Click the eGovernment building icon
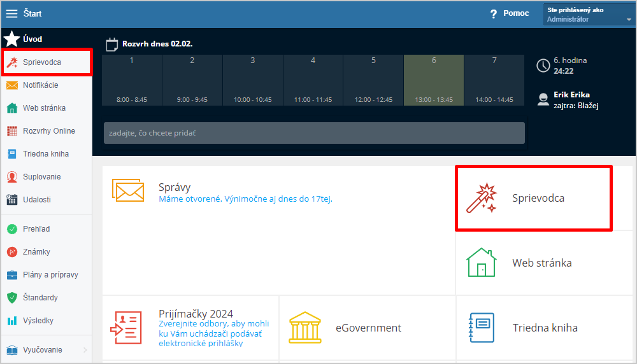This screenshot has height=364, width=637. pyautogui.click(x=305, y=328)
